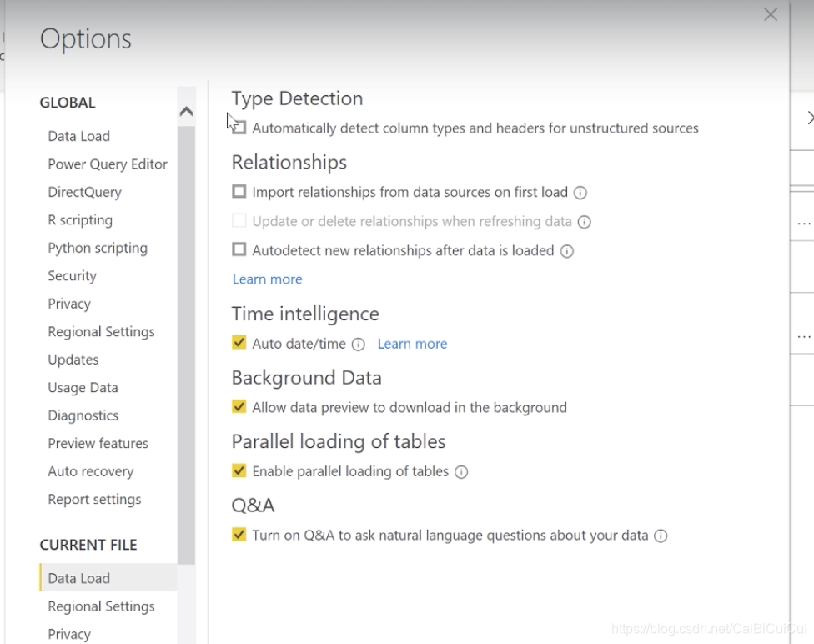
Task: Open Current File Privacy settings
Action: [69, 635]
